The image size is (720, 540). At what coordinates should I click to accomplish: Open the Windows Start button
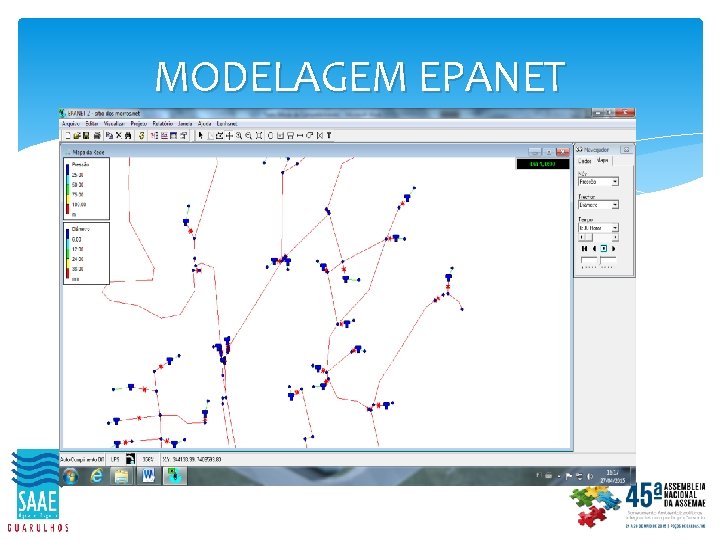coord(71,476)
